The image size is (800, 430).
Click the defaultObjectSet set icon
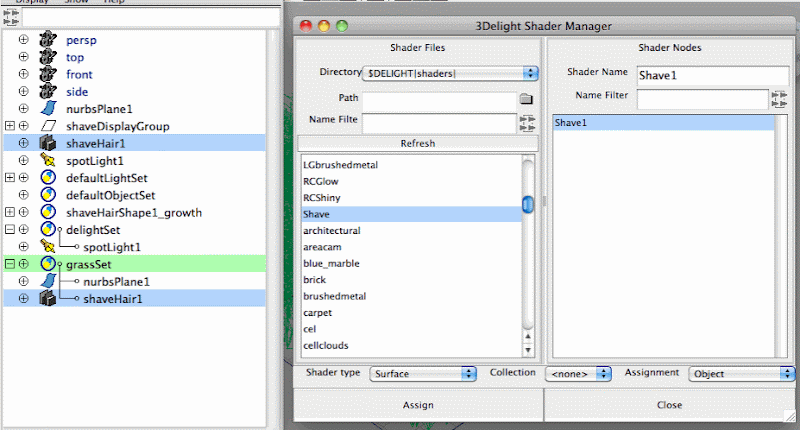48,195
